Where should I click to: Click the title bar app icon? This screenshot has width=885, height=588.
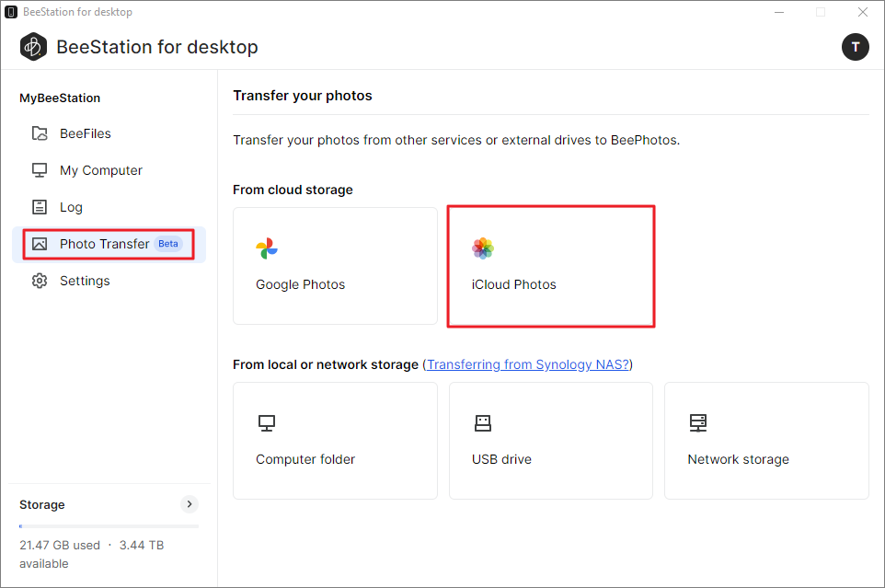11,12
